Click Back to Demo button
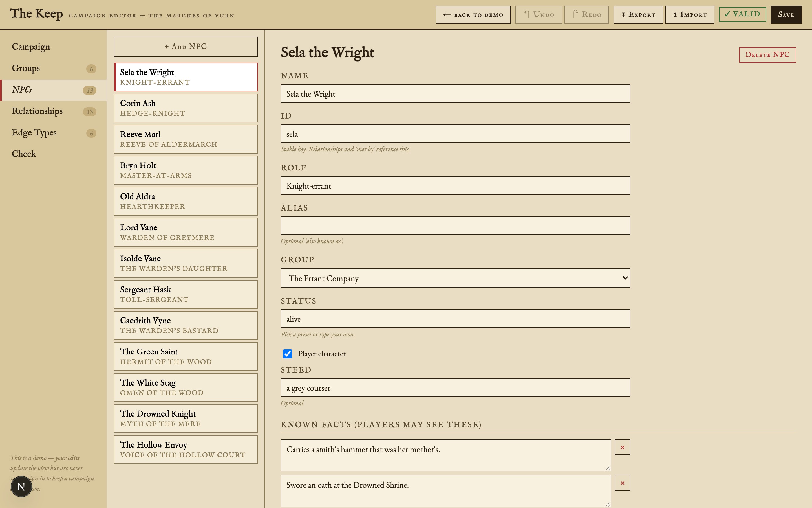The height and width of the screenshot is (508, 812). (x=473, y=15)
